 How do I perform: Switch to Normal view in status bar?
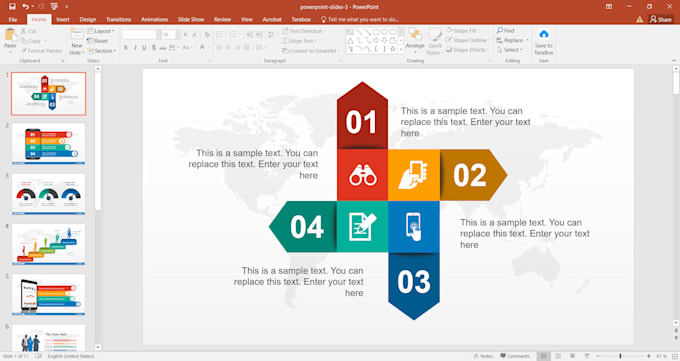(x=543, y=356)
